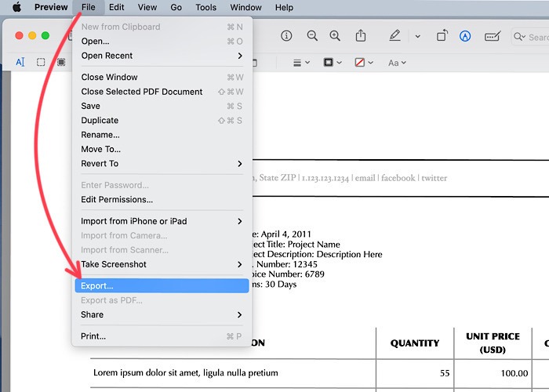This screenshot has height=392, width=549.
Task: Open the Share toolbar icon
Action: click(361, 35)
